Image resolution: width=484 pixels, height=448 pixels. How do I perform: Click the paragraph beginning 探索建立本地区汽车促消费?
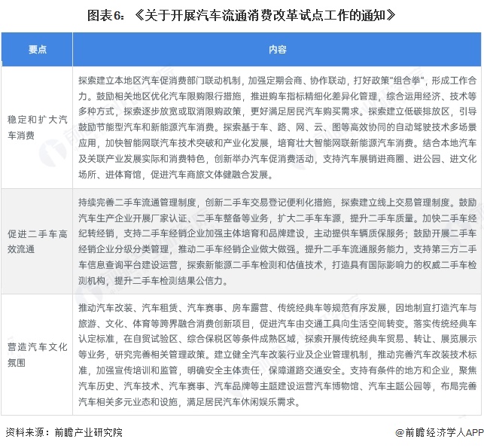(x=277, y=127)
